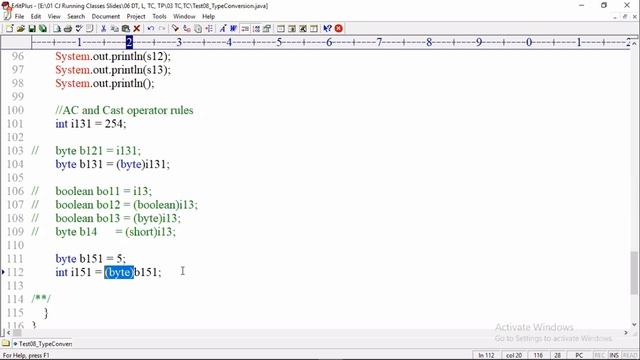Click the 'col 20' status bar entry
This screenshot has width=640, height=360.
click(514, 356)
